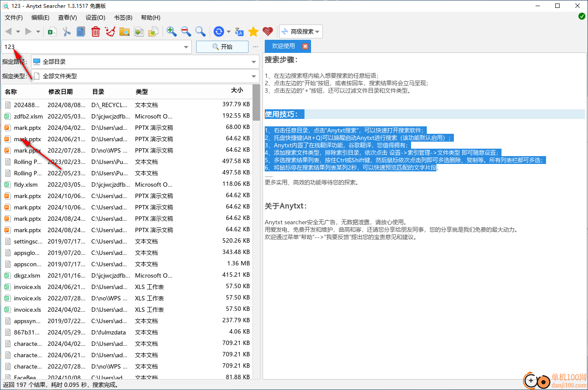Image resolution: width=588 pixels, height=390 pixels.
Task: Open the 指定路径 全部目录 dropdown
Action: coord(145,62)
